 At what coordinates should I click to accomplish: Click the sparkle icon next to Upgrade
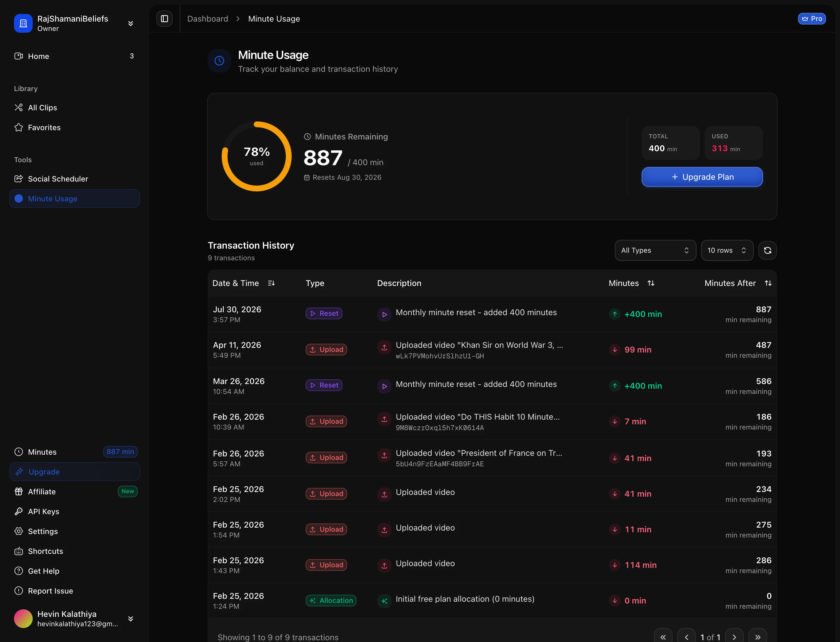[x=19, y=472]
